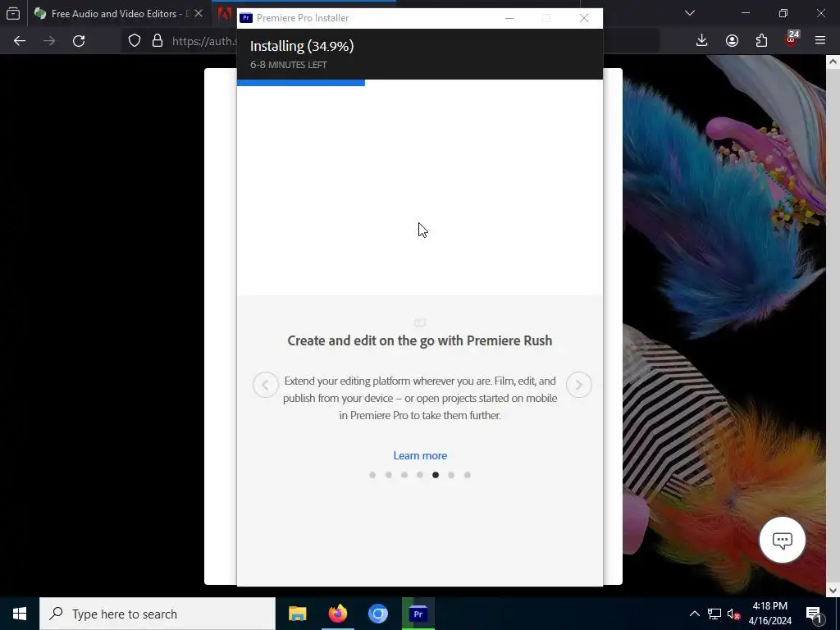
Task: Close the Premiere Pro Installer window
Action: [x=584, y=18]
